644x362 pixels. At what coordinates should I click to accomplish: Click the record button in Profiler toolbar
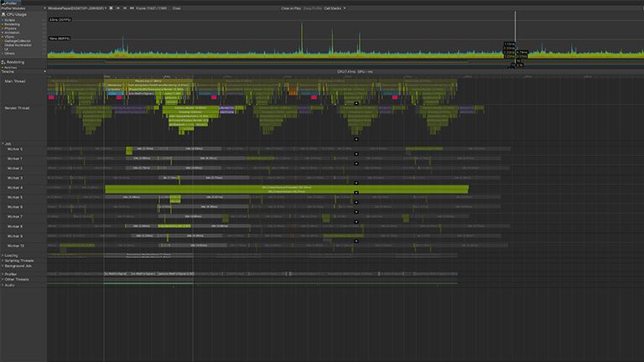pyautogui.click(x=112, y=8)
